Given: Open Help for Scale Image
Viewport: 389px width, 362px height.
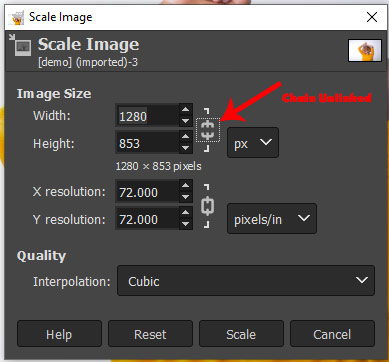Looking at the screenshot, I should pos(59,334).
